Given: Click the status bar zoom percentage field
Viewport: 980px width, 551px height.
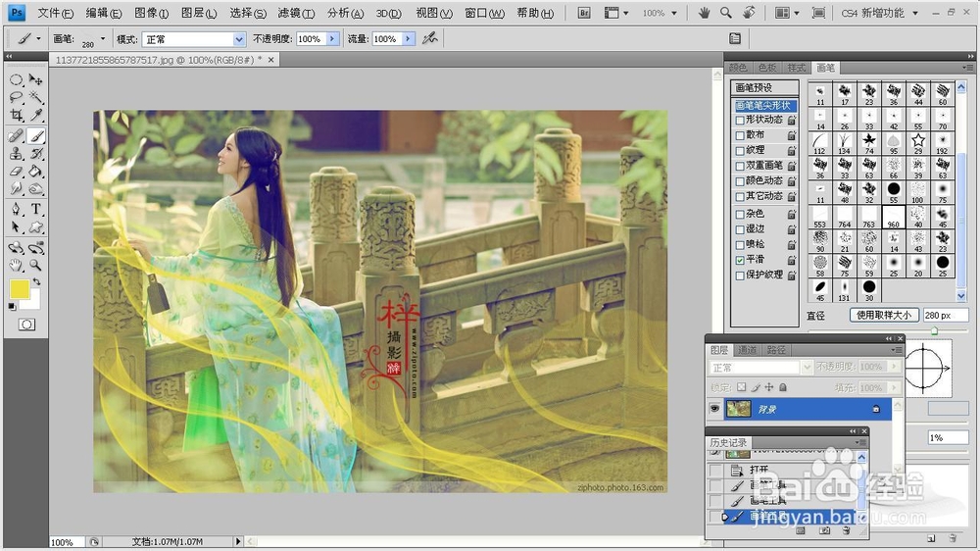Looking at the screenshot, I should pos(67,542).
